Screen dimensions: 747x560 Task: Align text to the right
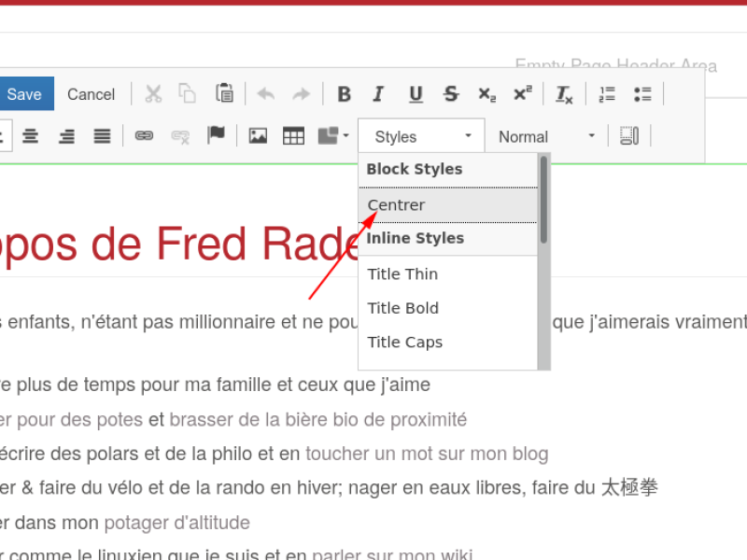point(66,136)
